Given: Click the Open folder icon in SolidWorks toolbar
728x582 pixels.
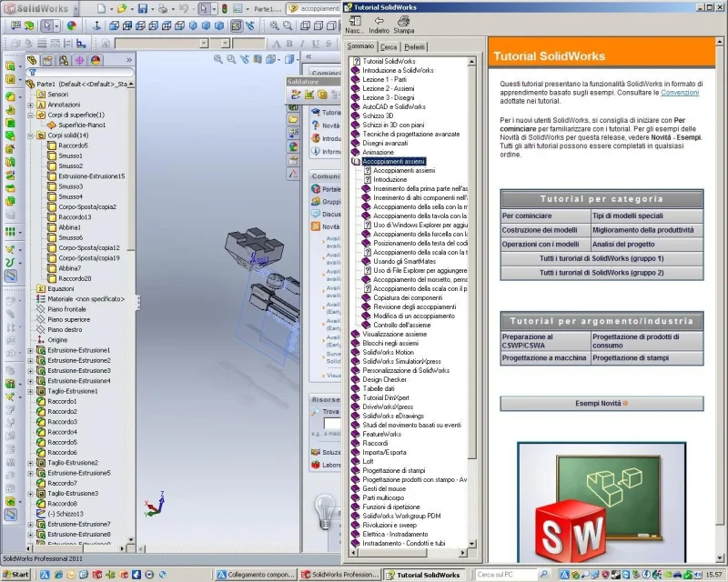Looking at the screenshot, I should [x=122, y=8].
